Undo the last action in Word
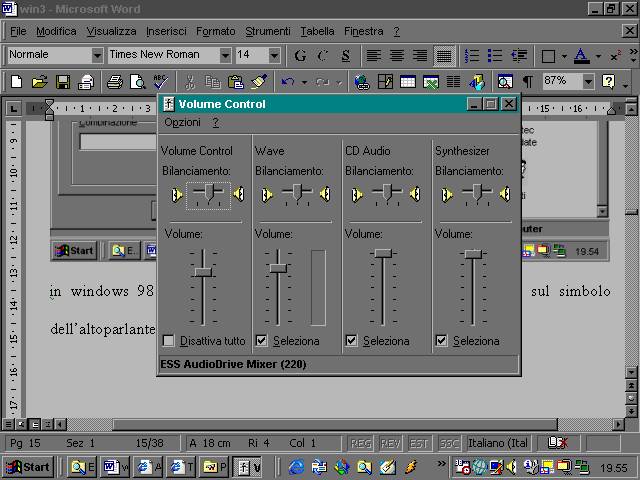 288,82
